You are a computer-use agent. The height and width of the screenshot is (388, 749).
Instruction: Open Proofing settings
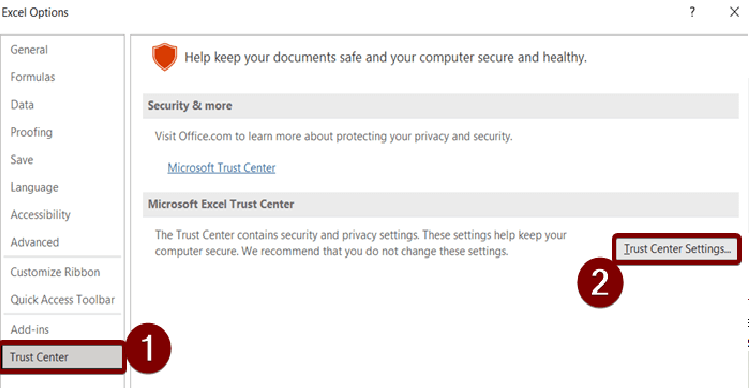pos(32,132)
